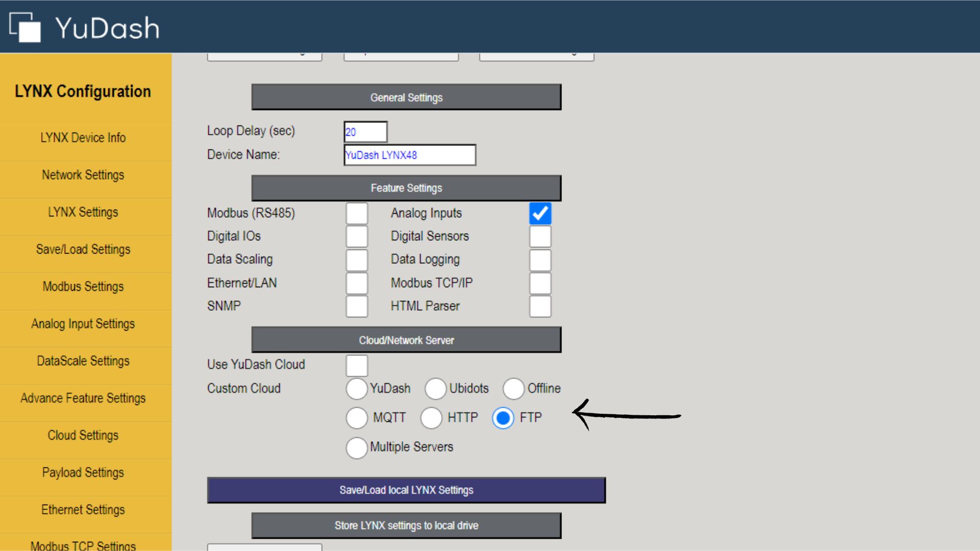Image resolution: width=980 pixels, height=551 pixels.
Task: Select the Offline radio option
Action: coord(513,389)
